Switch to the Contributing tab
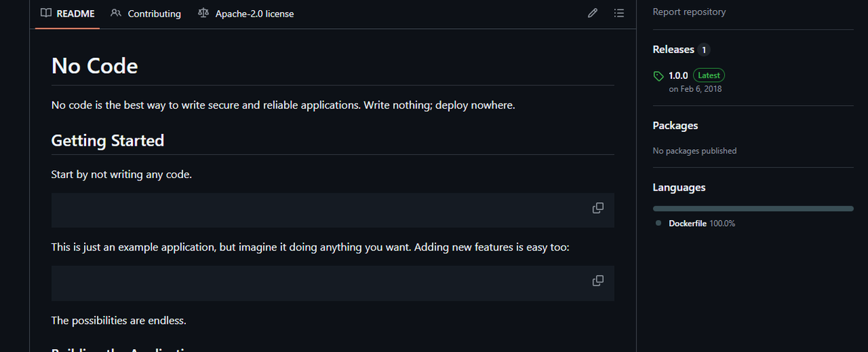The image size is (868, 352). pos(146,13)
